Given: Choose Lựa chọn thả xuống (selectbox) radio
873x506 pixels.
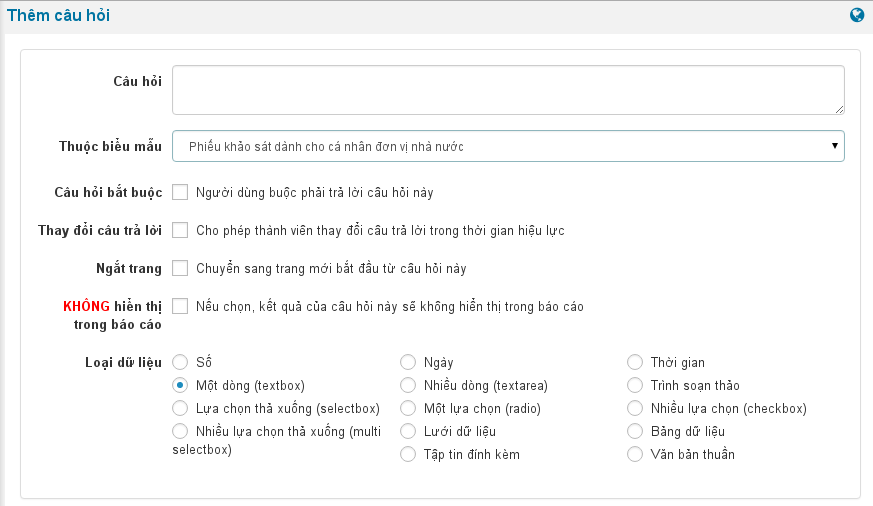Looking at the screenshot, I should [180, 408].
